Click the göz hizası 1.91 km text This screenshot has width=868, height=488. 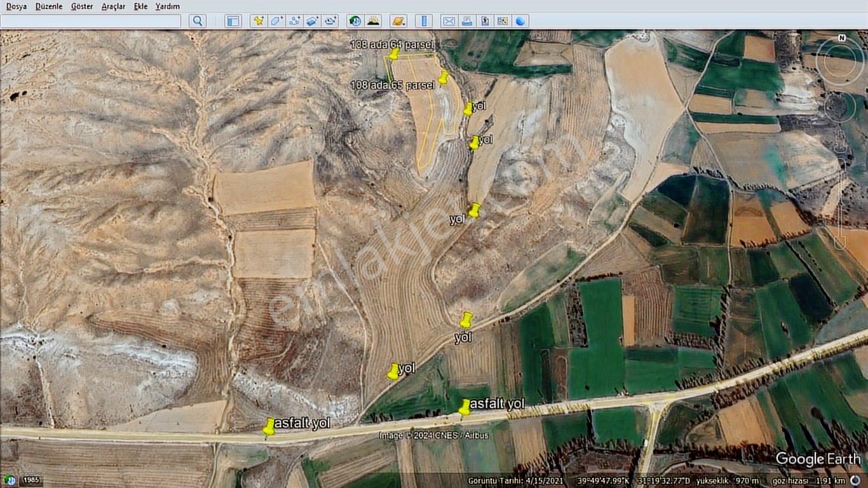coord(808,481)
